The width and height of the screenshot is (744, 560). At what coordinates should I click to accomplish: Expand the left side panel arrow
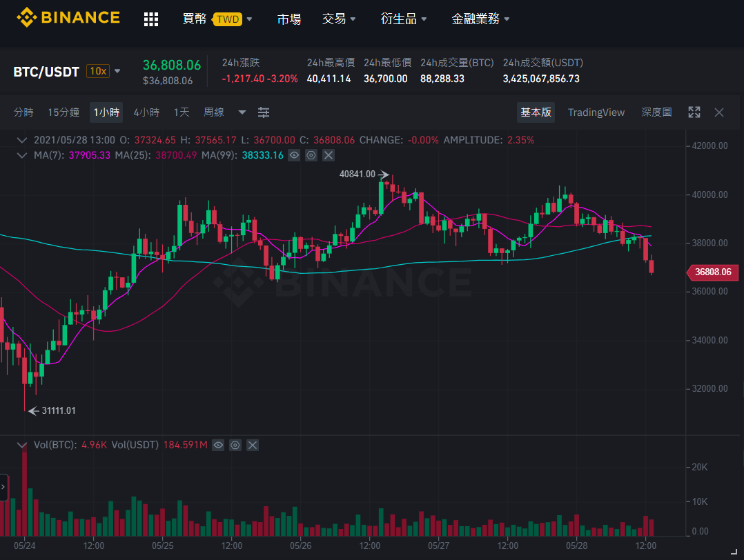tap(3, 487)
